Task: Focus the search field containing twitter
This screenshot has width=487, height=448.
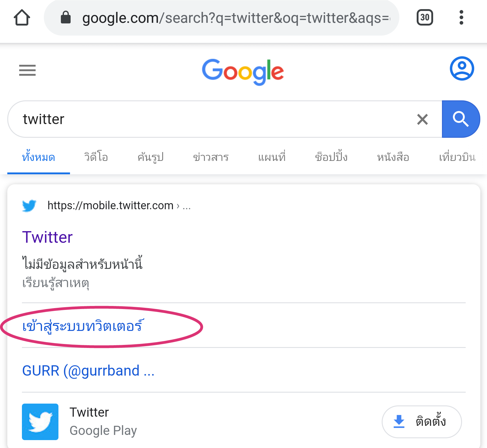Action: 213,119
